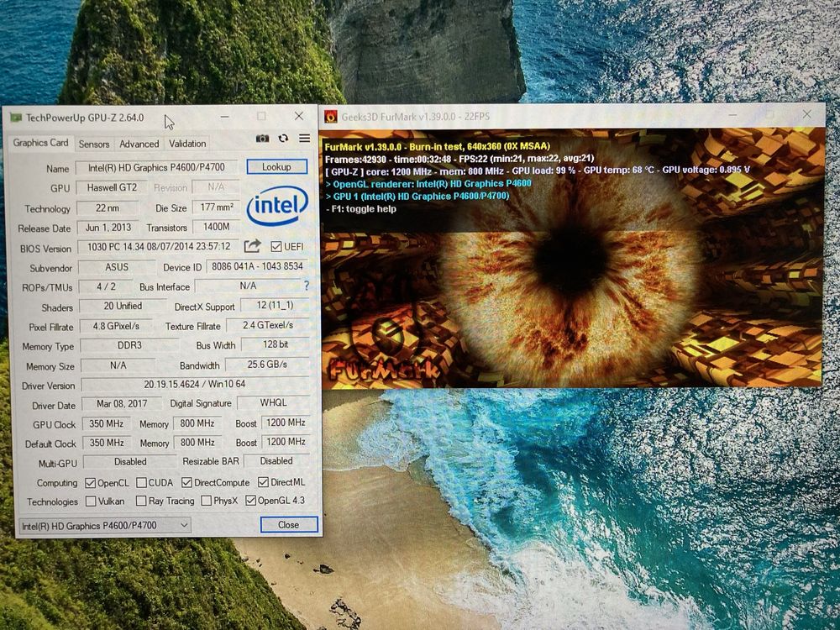Click the GPU field Haswell GT2
Image resolution: width=840 pixels, height=630 pixels.
pyautogui.click(x=112, y=187)
